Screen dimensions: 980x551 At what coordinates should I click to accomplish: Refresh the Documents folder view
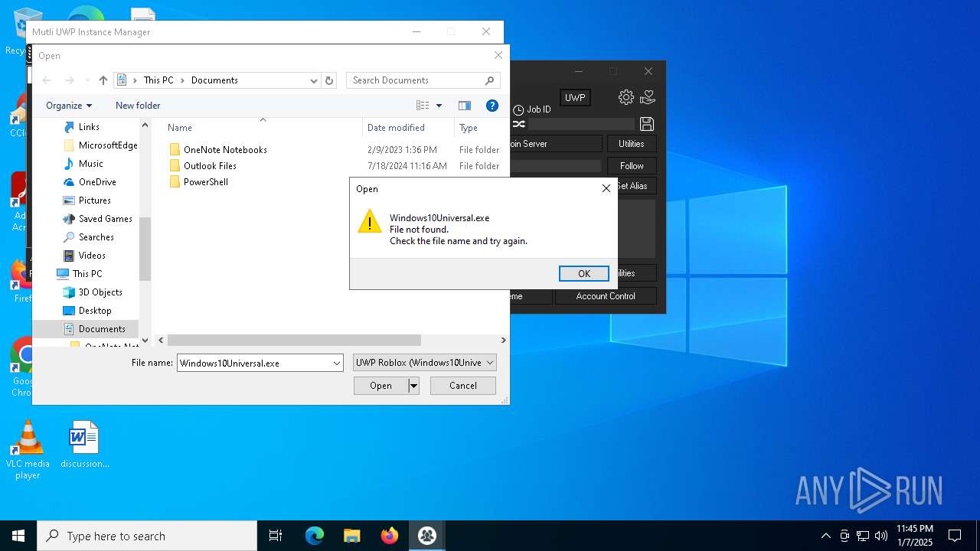[x=329, y=80]
